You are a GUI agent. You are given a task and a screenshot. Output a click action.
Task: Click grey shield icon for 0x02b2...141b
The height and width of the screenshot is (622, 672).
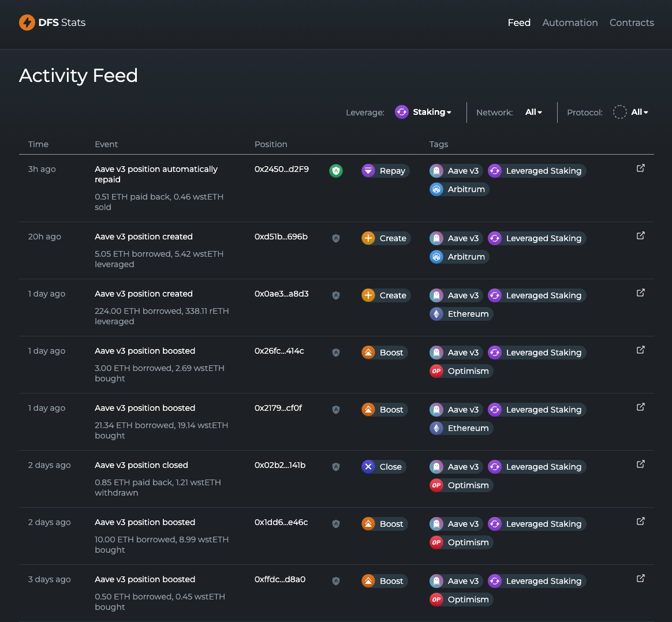point(336,466)
